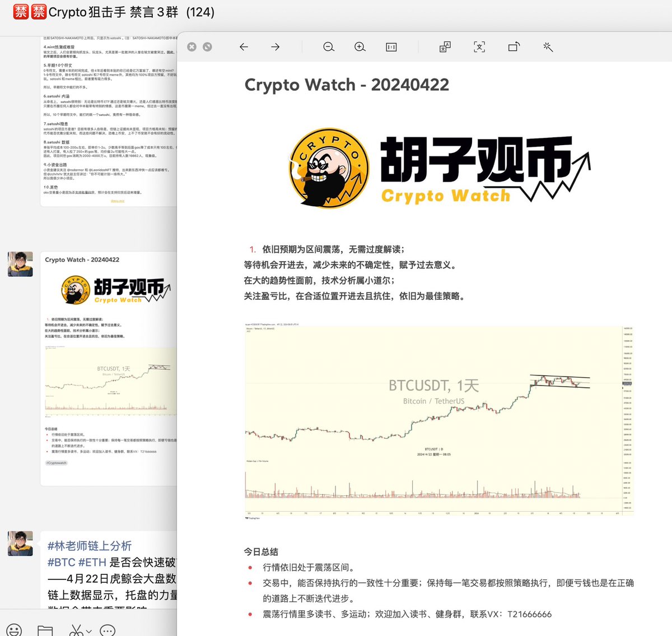Viewport: 672px width, 636px height.
Task: Open the Crypto Watch - 20240422 message card
Action: pos(109,368)
